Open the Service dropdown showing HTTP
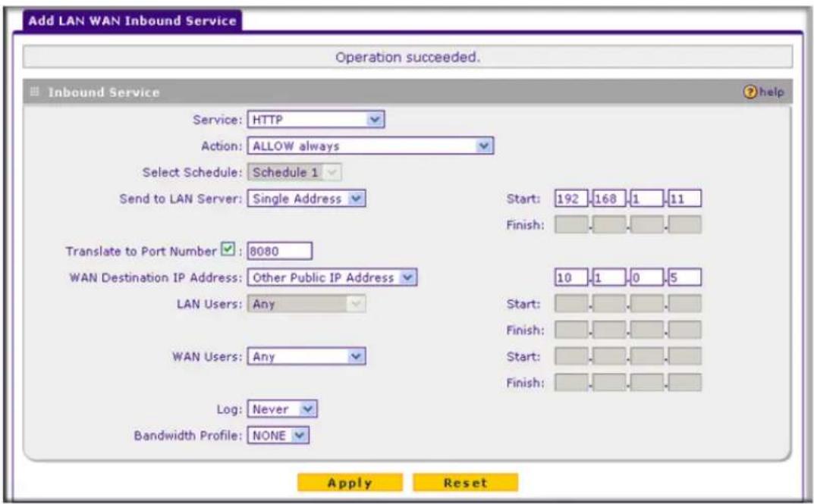814x504 pixels. tap(316, 120)
